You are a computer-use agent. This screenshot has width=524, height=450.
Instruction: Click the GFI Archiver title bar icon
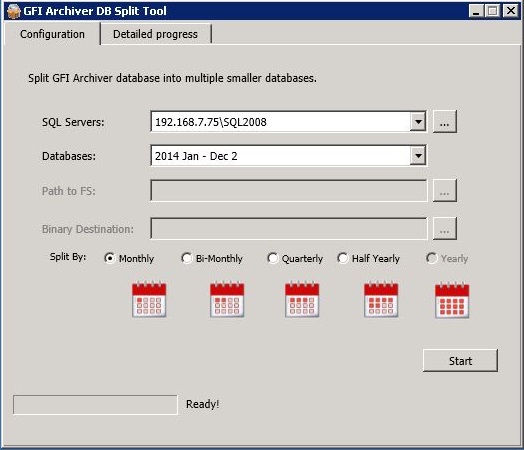[x=13, y=11]
